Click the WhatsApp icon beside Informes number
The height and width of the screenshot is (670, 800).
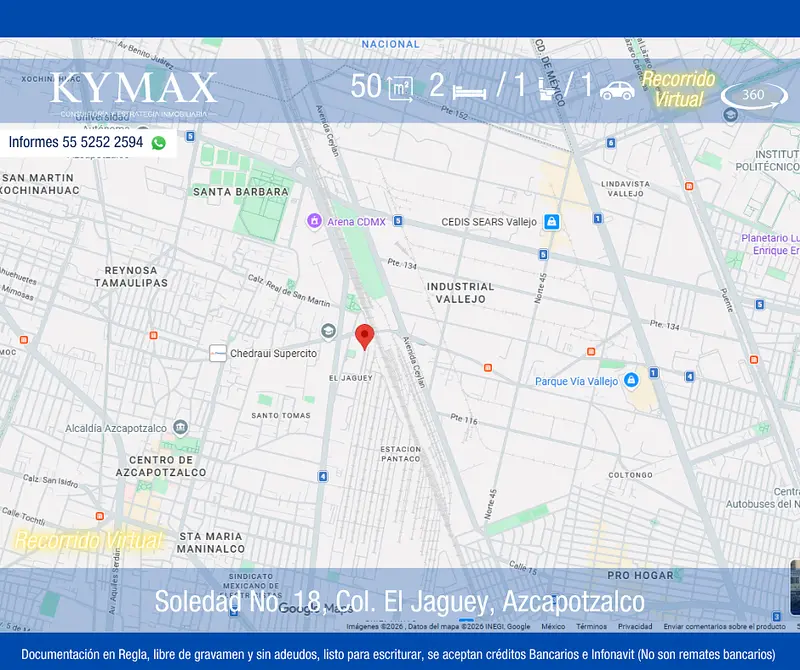[159, 143]
